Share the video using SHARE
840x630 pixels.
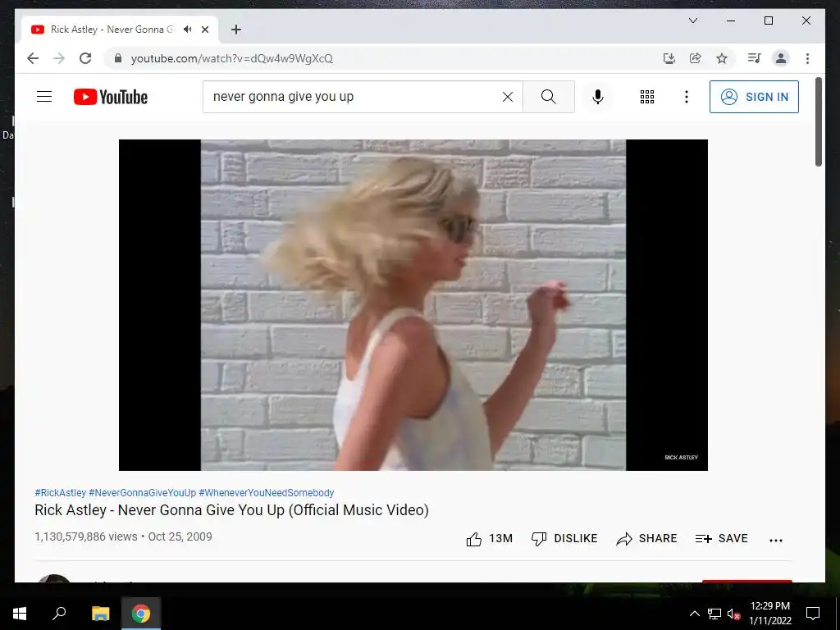click(x=646, y=538)
